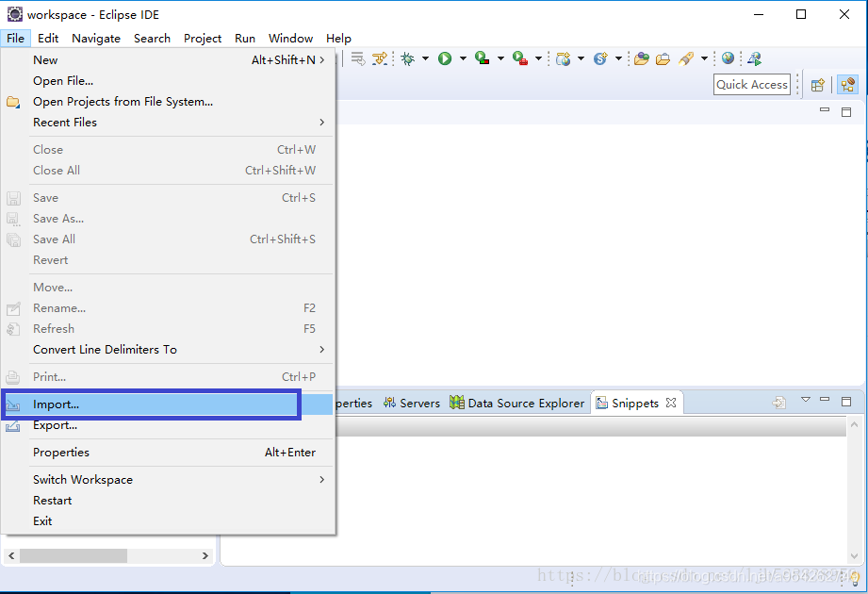Click the left panel horizontal scrollbar thumb
This screenshot has width=868, height=594.
click(74, 555)
